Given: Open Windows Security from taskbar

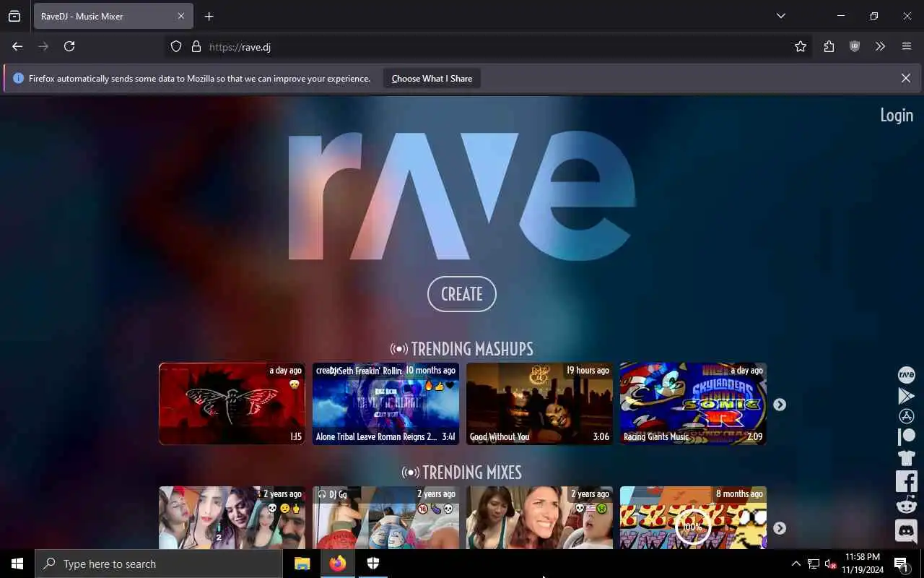Looking at the screenshot, I should coord(372,564).
